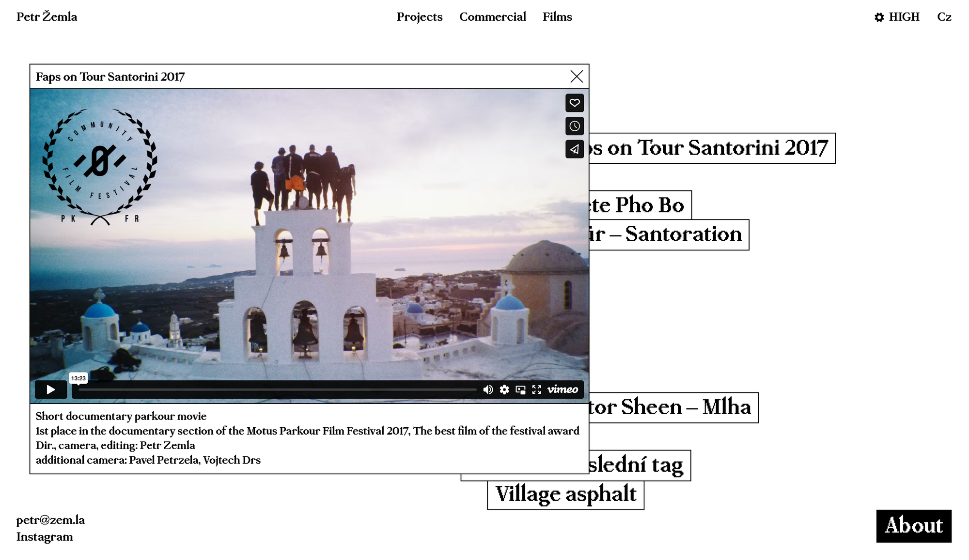
Task: Open the About page
Action: [913, 526]
